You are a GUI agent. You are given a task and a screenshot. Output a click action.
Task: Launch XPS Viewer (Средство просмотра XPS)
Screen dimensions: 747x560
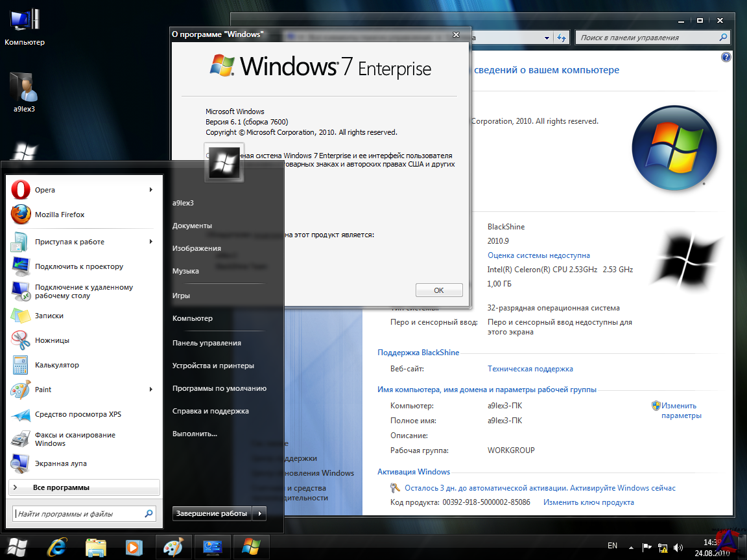click(78, 414)
